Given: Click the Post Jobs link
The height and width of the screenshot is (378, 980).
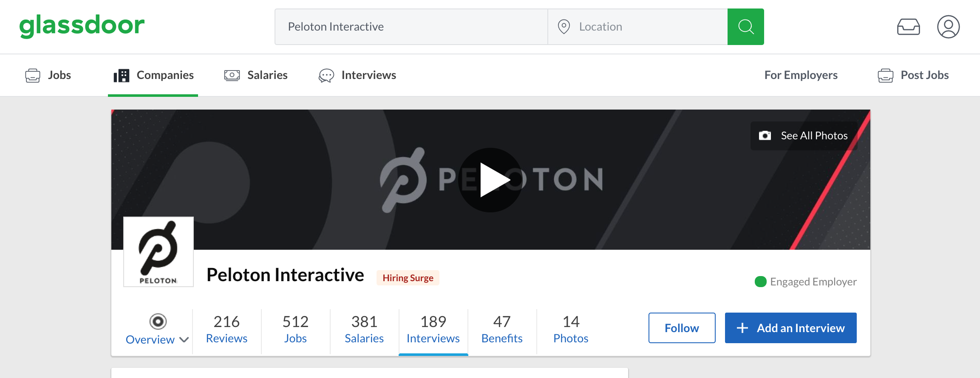Looking at the screenshot, I should [x=924, y=75].
